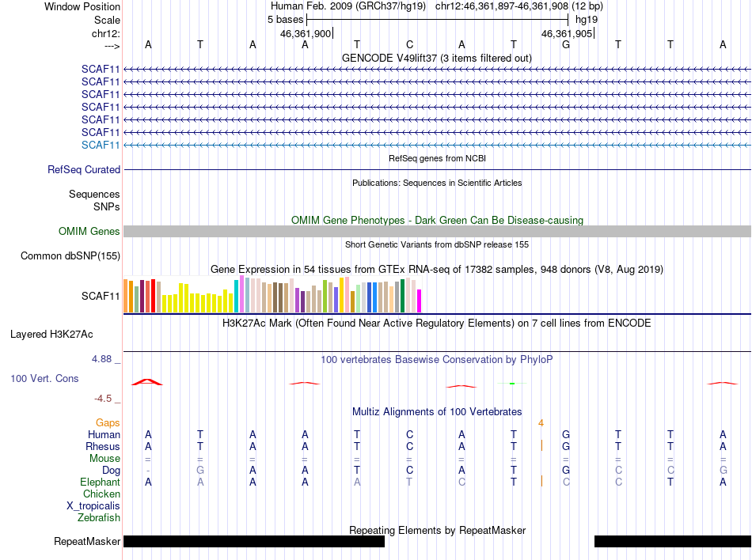Open the RefSeq Curated track label
Image resolution: width=752 pixels, height=560 pixels.
[x=84, y=169]
